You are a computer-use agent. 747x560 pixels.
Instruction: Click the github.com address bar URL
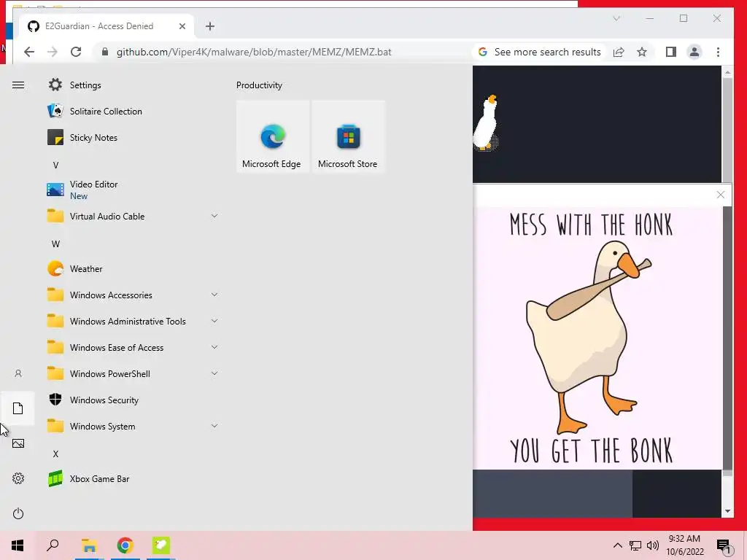point(254,52)
